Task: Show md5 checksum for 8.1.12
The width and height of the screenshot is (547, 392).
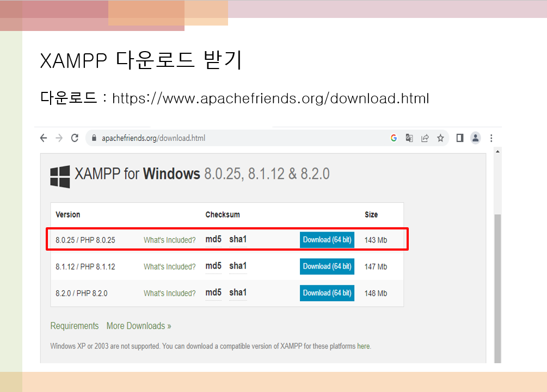Action: (x=213, y=266)
